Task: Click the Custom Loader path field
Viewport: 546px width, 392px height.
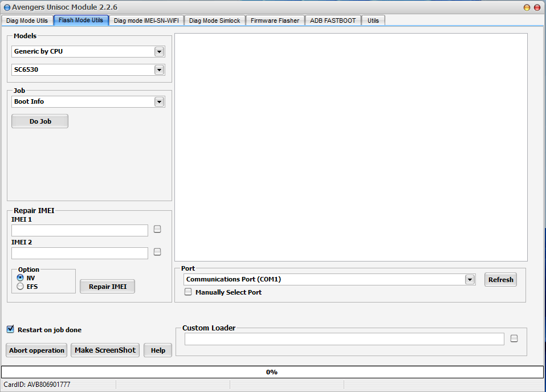Action: click(x=344, y=339)
